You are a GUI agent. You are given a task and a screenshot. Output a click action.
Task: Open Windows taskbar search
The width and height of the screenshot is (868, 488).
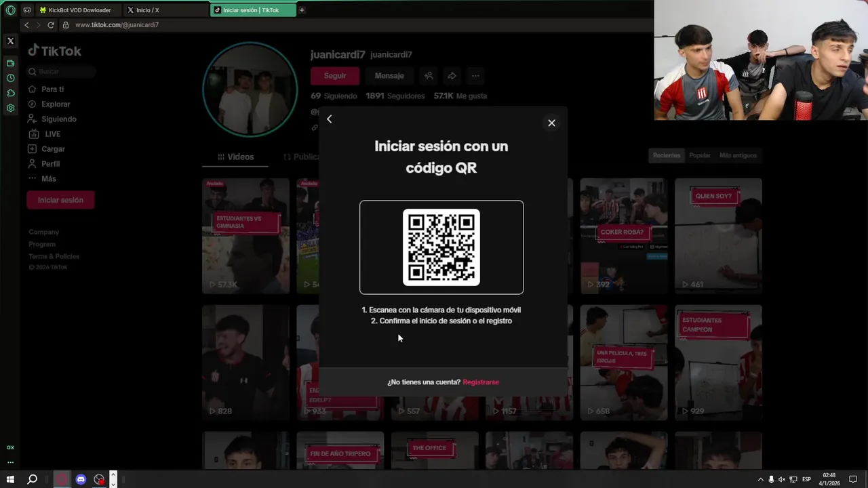click(x=32, y=479)
